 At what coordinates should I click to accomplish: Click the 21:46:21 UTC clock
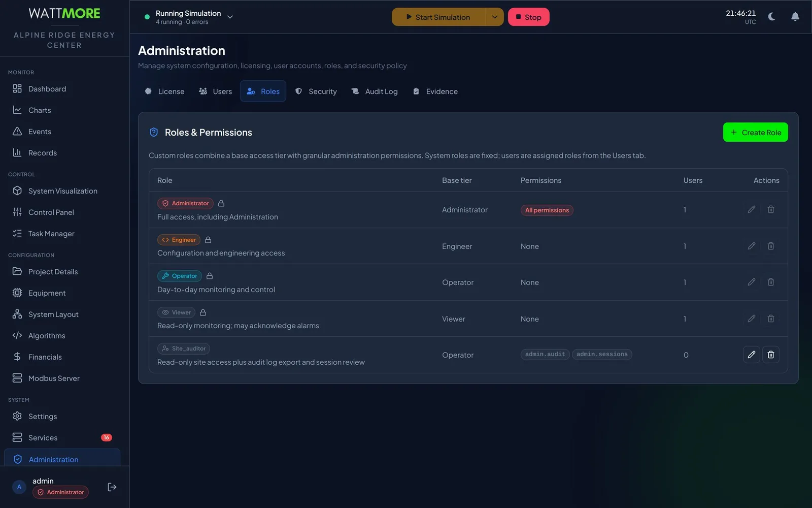click(x=741, y=17)
